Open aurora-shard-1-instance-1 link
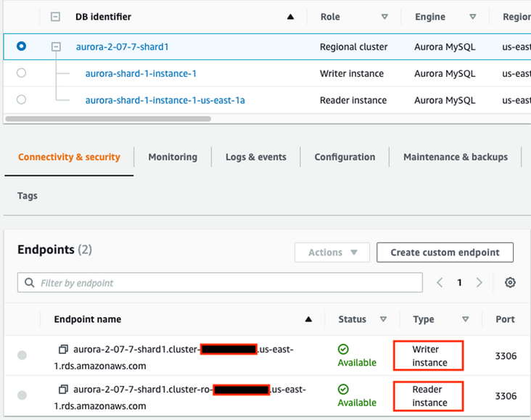 pos(141,73)
